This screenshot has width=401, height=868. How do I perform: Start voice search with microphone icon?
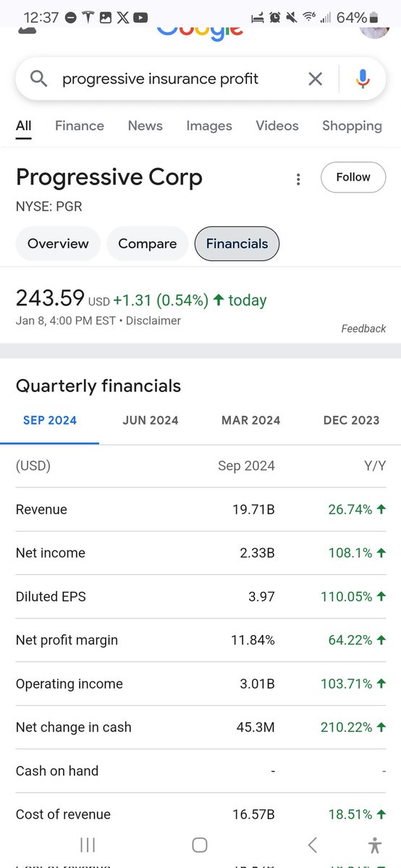(363, 79)
